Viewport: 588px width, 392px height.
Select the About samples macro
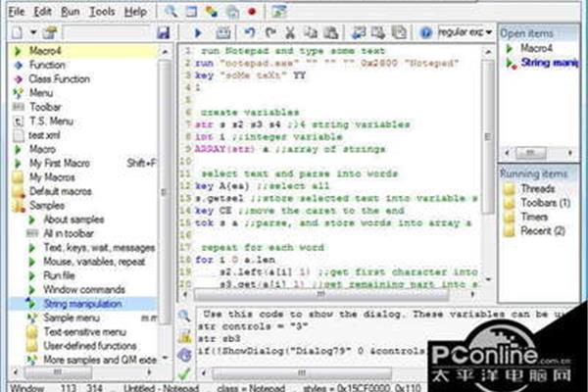pyautogui.click(x=73, y=220)
